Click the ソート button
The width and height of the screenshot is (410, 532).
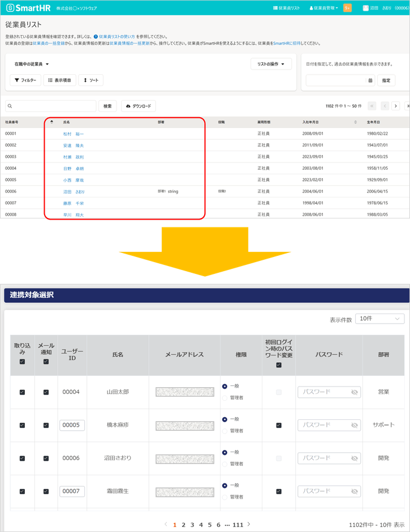(x=91, y=80)
